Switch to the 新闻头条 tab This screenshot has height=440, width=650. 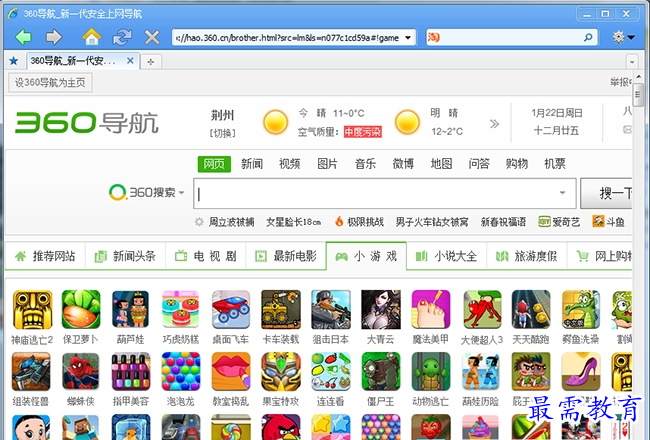(x=125, y=256)
